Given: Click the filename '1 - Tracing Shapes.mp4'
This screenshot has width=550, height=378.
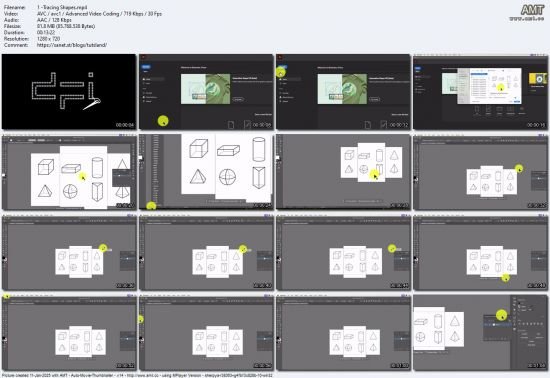Looking at the screenshot, I should pyautogui.click(x=62, y=7).
